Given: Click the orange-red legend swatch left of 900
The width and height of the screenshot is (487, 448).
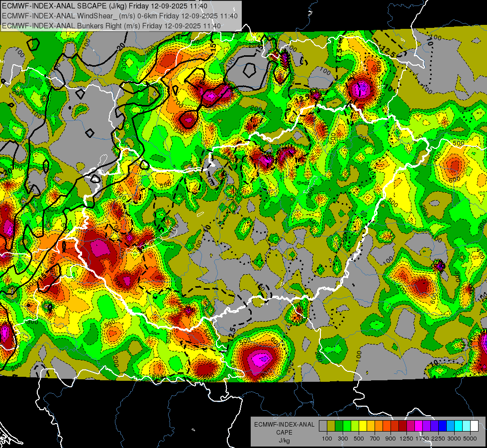Looking at the screenshot, I should pos(387,426).
